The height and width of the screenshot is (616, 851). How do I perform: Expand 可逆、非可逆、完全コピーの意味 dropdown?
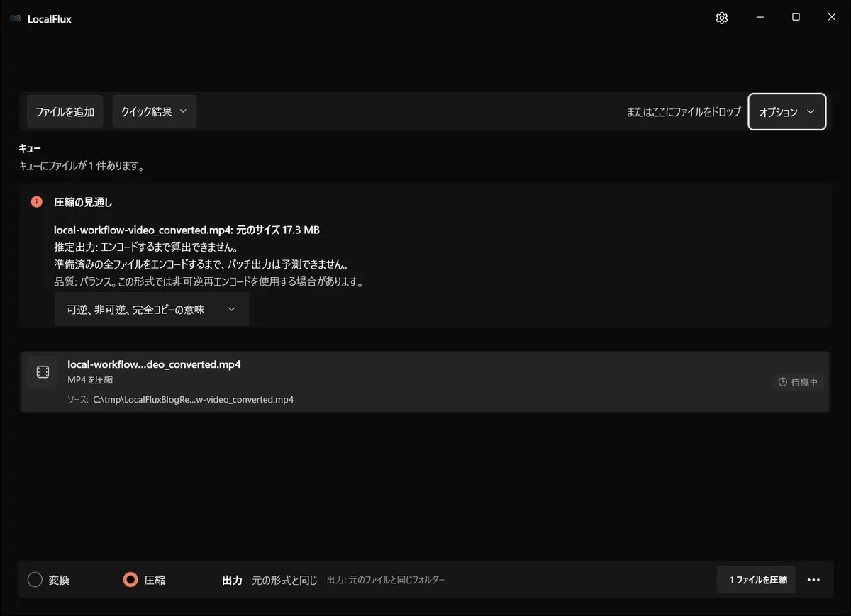tap(152, 310)
